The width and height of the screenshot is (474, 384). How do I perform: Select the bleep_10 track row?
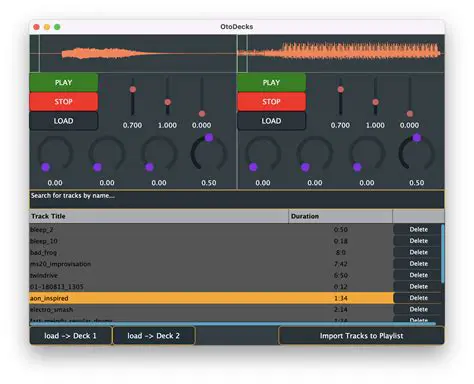pyautogui.click(x=211, y=241)
